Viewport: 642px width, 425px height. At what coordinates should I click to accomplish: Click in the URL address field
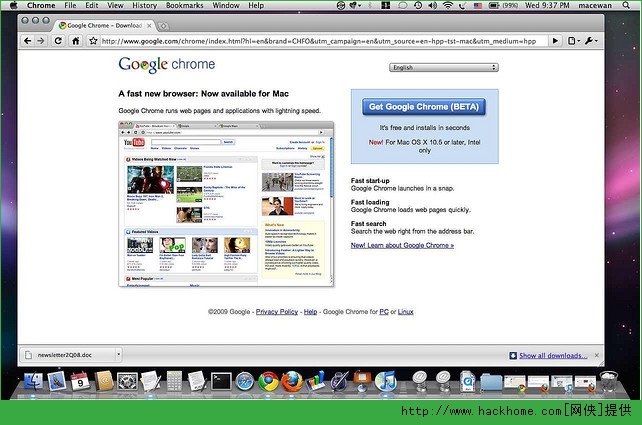click(x=323, y=41)
